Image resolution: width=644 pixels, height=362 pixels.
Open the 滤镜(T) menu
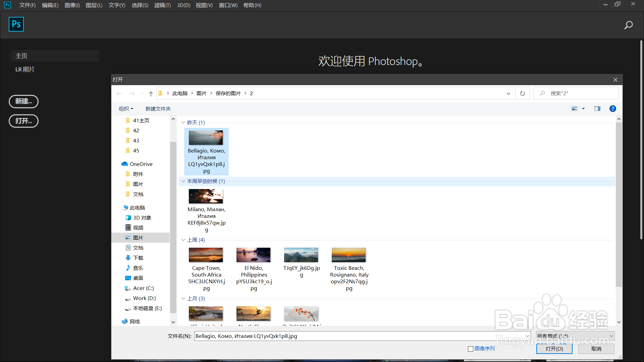point(162,5)
